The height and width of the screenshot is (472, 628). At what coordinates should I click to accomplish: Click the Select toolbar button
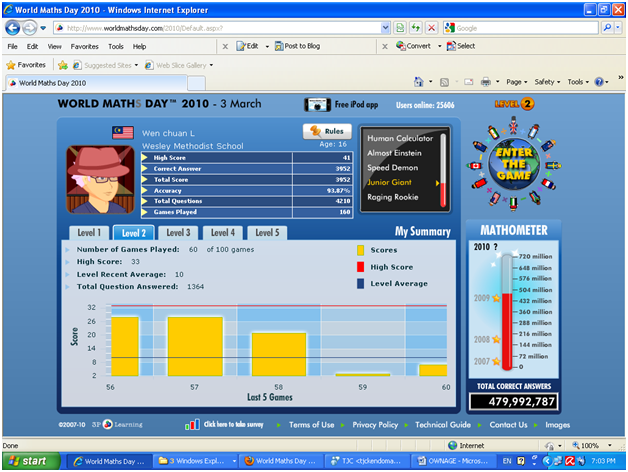[x=461, y=46]
